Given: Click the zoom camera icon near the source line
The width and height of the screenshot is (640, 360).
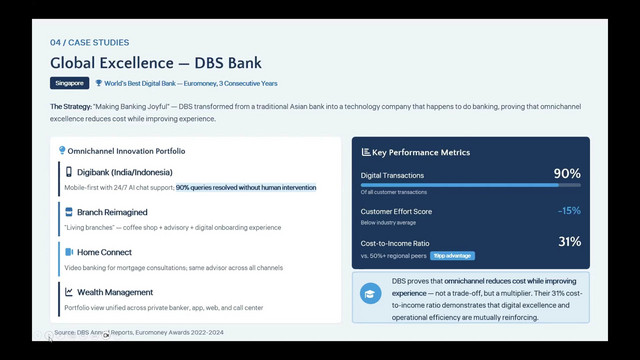Looking at the screenshot, I should (x=106, y=335).
